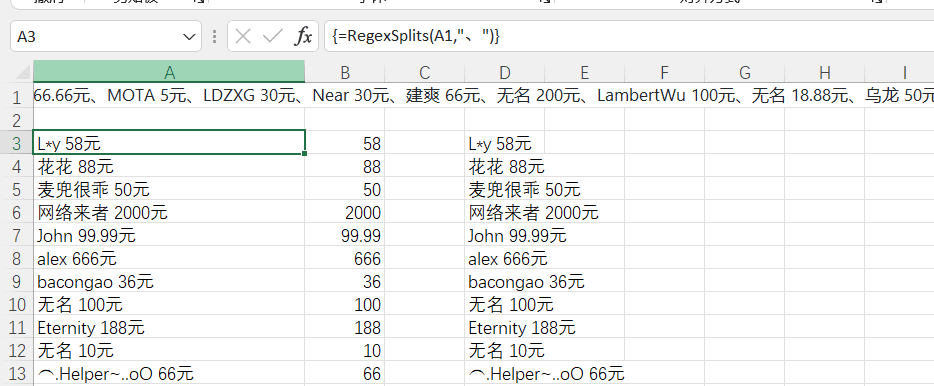Image resolution: width=934 pixels, height=386 pixels.
Task: Click cell A13 '︵.Helper~..oO 66元'
Action: [x=169, y=373]
